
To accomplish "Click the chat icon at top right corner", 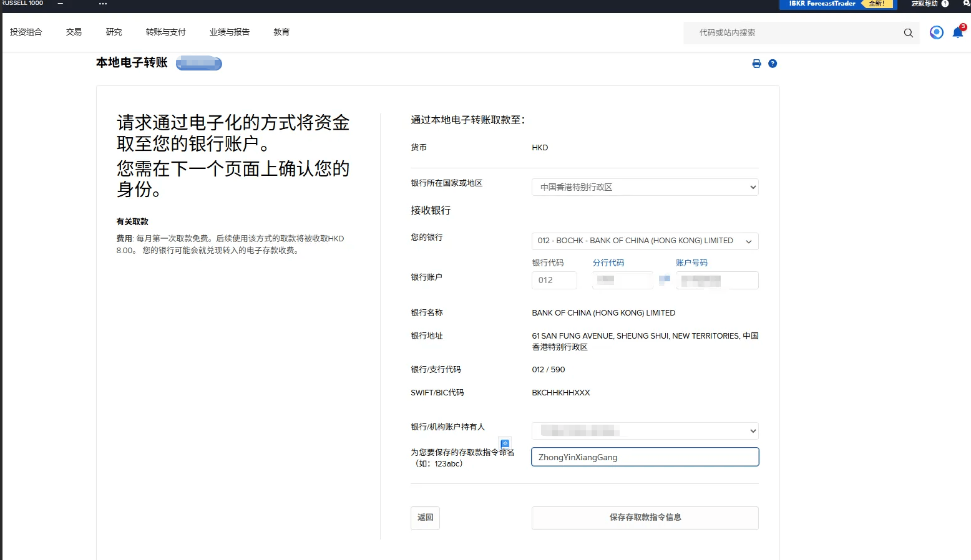I will click(x=967, y=3).
